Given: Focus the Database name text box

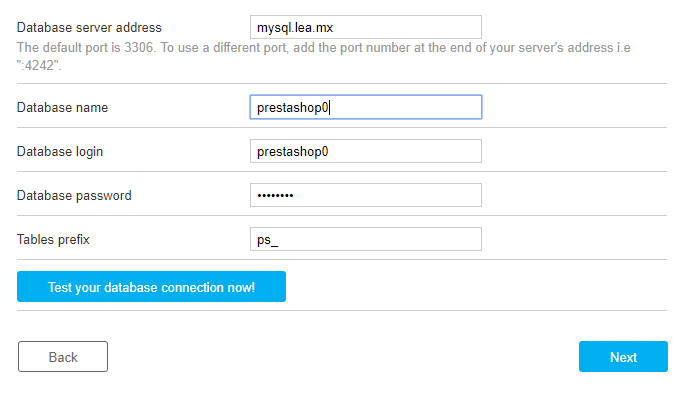Looking at the screenshot, I should tap(366, 107).
